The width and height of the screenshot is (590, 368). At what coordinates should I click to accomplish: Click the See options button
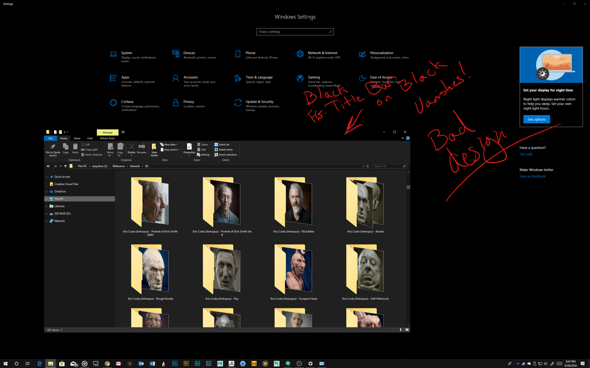click(x=537, y=119)
